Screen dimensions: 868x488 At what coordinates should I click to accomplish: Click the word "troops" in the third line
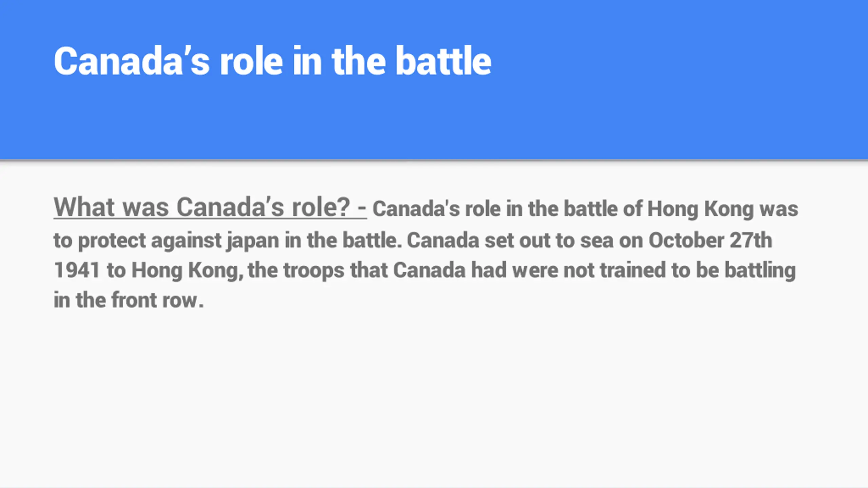(314, 271)
